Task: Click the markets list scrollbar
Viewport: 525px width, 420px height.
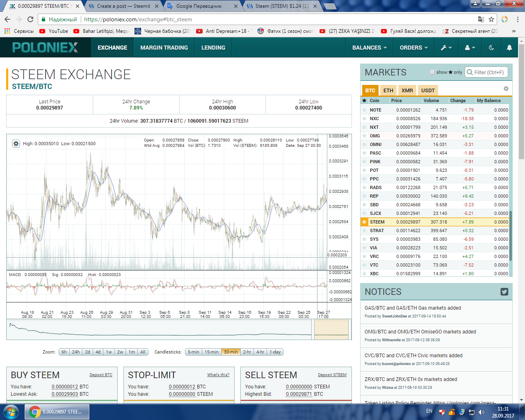Action: pos(511,236)
